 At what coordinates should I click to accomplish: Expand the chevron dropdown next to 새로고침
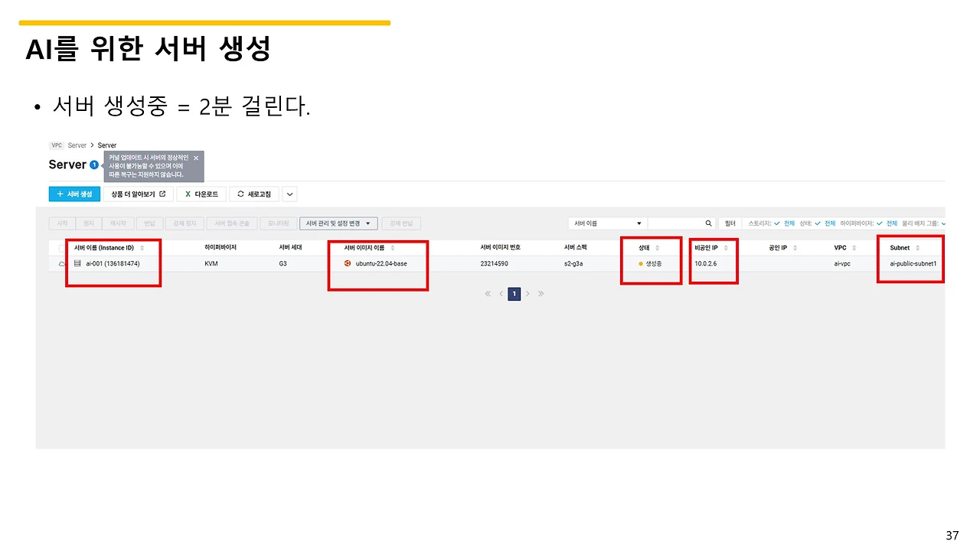pos(289,194)
